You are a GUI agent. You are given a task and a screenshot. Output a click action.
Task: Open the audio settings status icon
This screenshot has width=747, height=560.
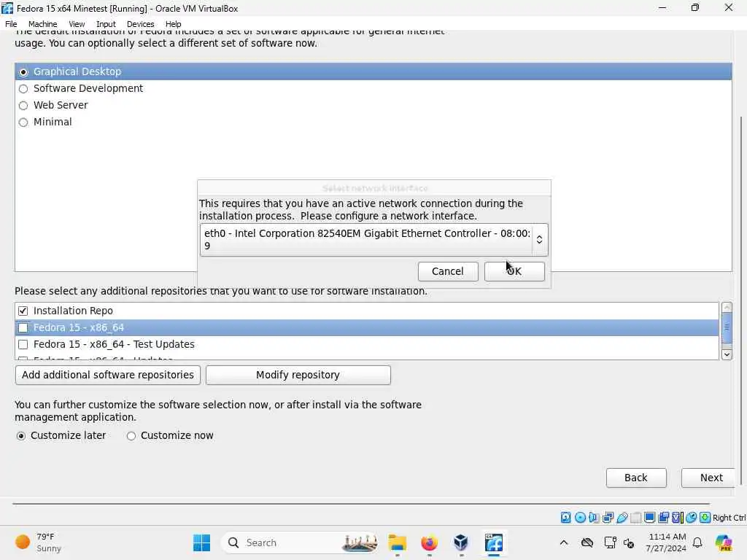tap(594, 518)
